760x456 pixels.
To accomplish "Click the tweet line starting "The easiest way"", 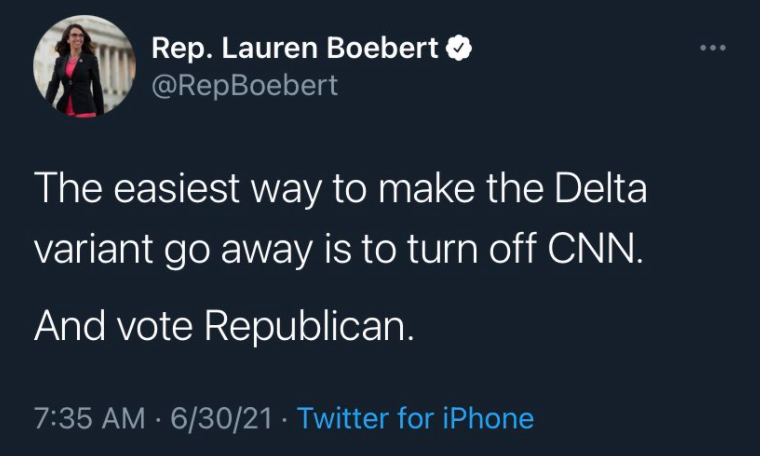I will (x=340, y=189).
